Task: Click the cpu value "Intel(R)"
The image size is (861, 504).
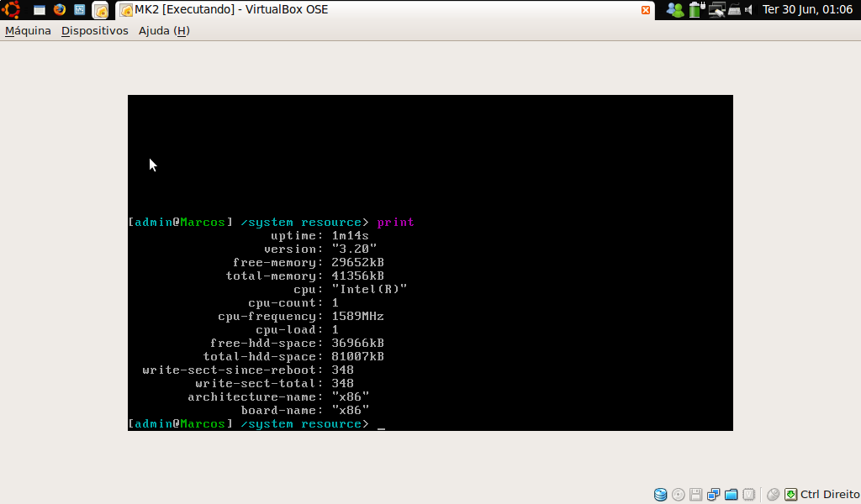Action: click(x=369, y=290)
